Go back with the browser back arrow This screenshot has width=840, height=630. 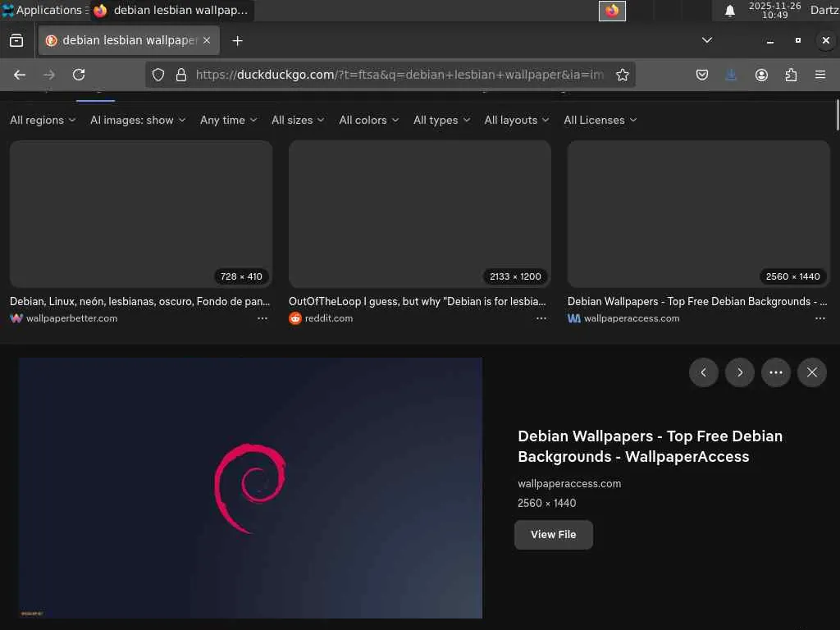[20, 75]
